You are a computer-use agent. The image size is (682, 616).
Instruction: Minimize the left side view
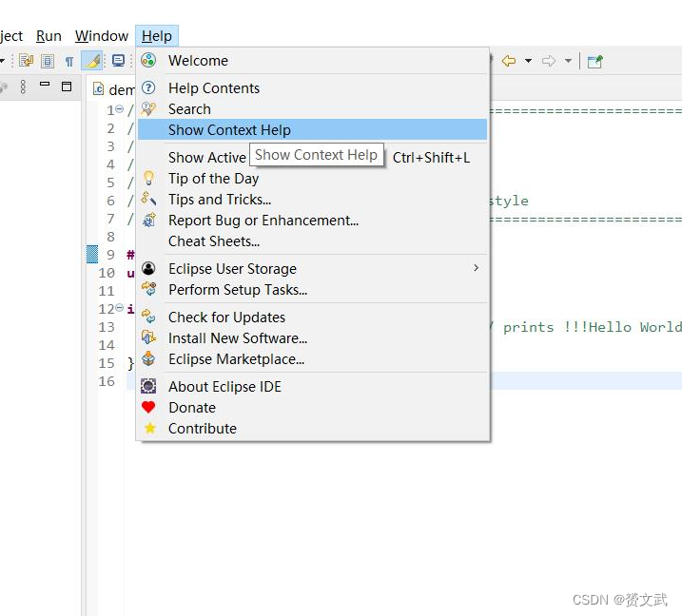[x=45, y=84]
